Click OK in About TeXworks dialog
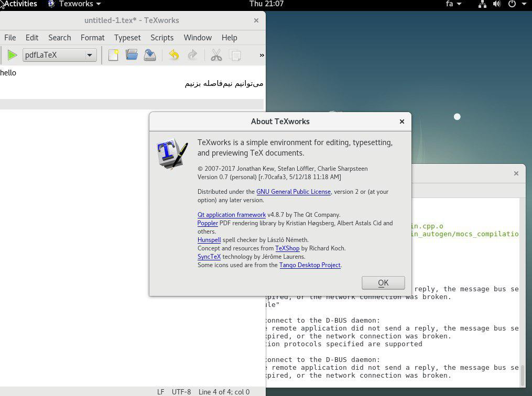532x396 pixels. pyautogui.click(x=383, y=283)
